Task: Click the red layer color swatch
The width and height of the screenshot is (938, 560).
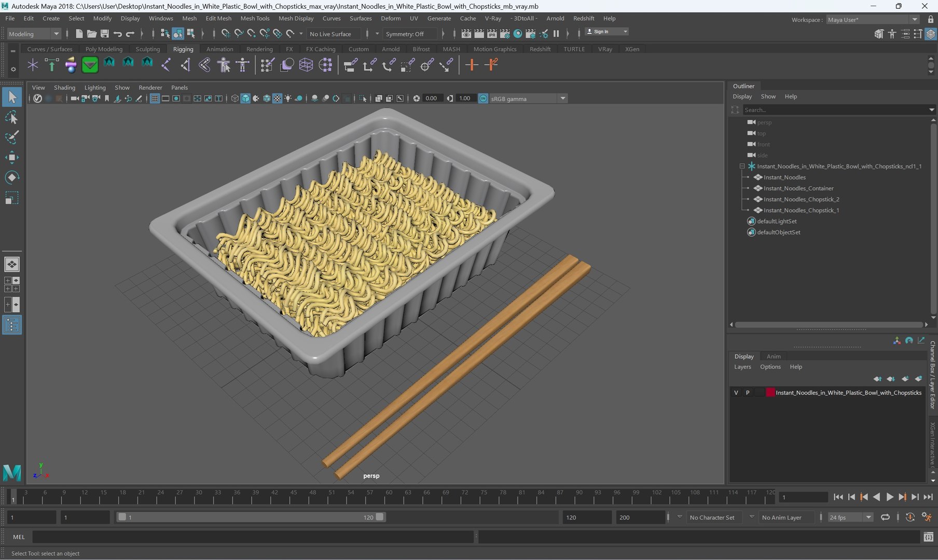Action: 770,393
